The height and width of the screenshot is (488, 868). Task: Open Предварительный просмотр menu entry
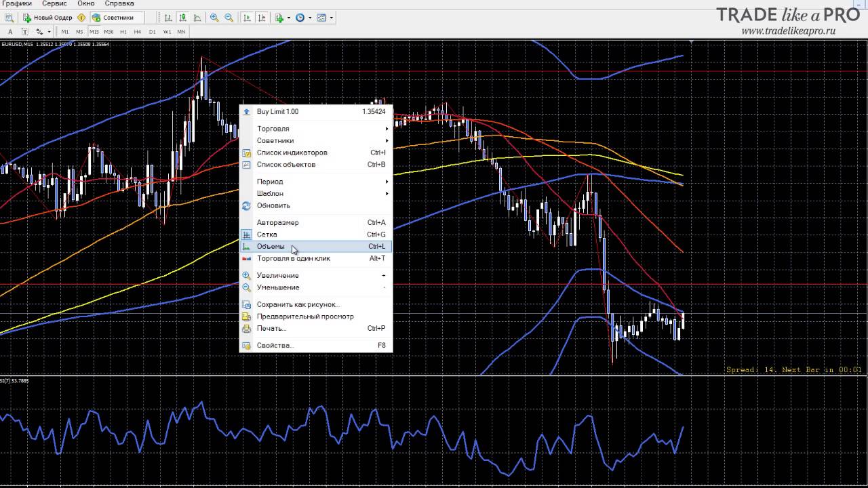coord(315,317)
